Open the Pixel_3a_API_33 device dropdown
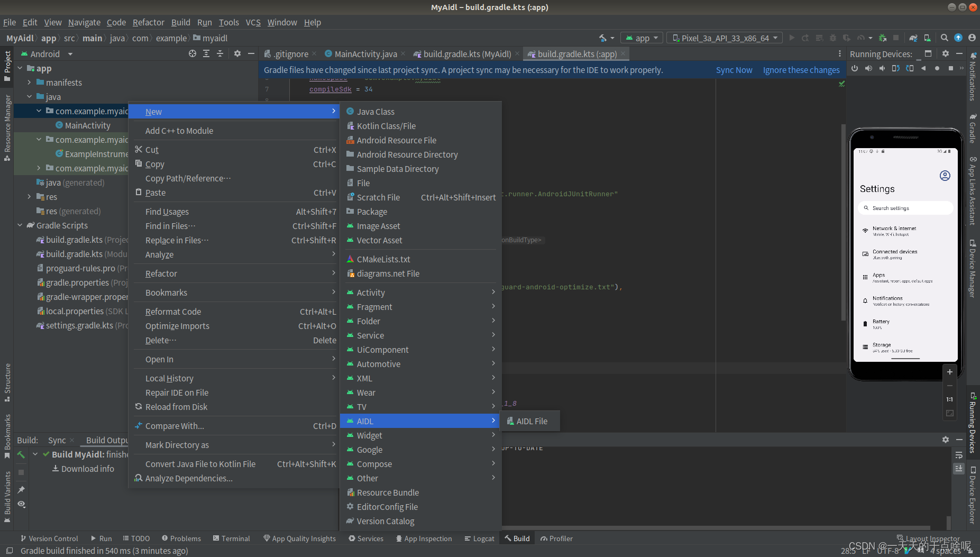This screenshot has width=980, height=557. coord(723,38)
